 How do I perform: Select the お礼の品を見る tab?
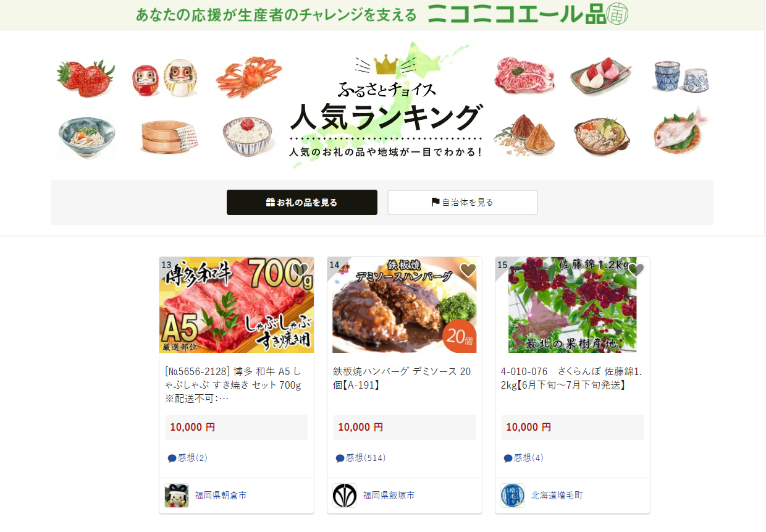pos(302,202)
